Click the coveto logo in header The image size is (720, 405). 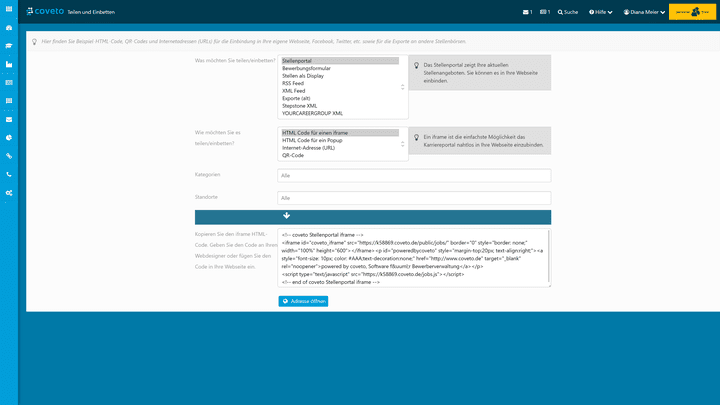[x=45, y=11]
